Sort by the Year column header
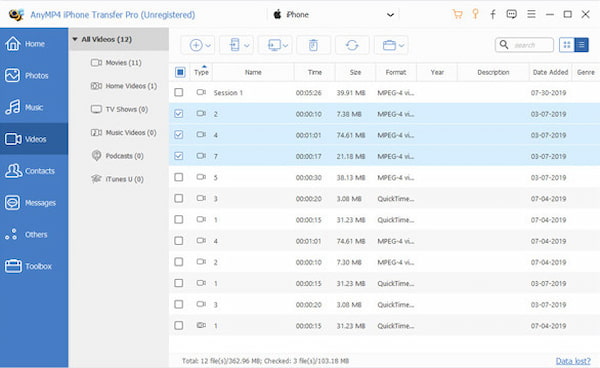The height and width of the screenshot is (368, 600). 437,72
